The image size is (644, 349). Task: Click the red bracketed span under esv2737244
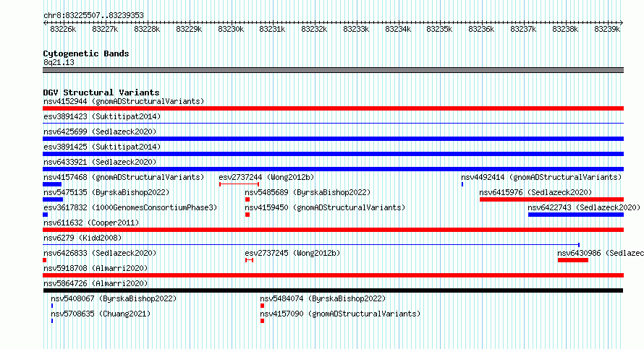coord(239,184)
